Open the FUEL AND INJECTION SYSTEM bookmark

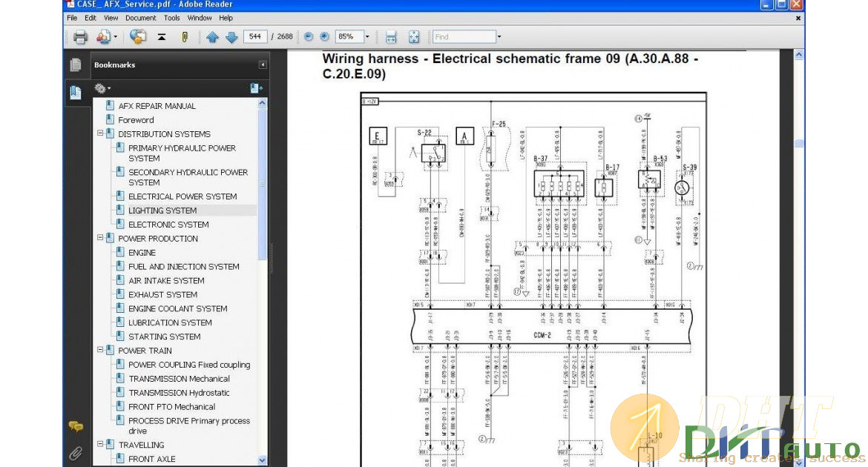(184, 266)
